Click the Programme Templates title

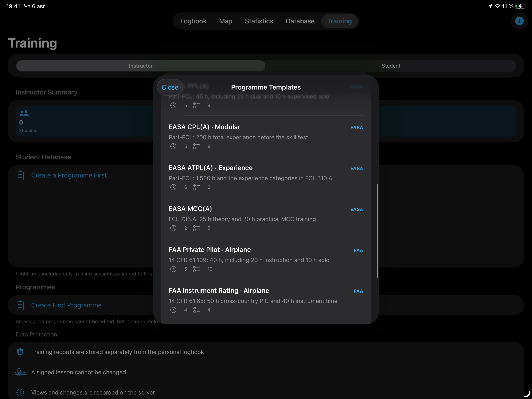266,87
